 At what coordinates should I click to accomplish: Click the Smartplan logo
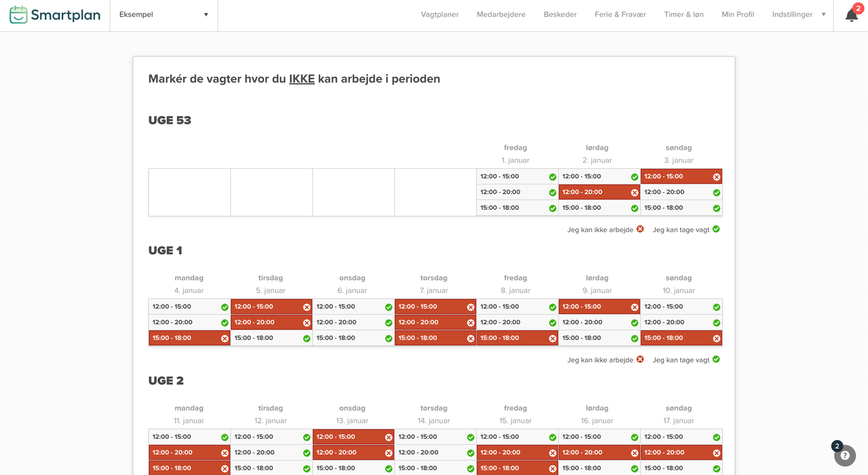point(55,15)
